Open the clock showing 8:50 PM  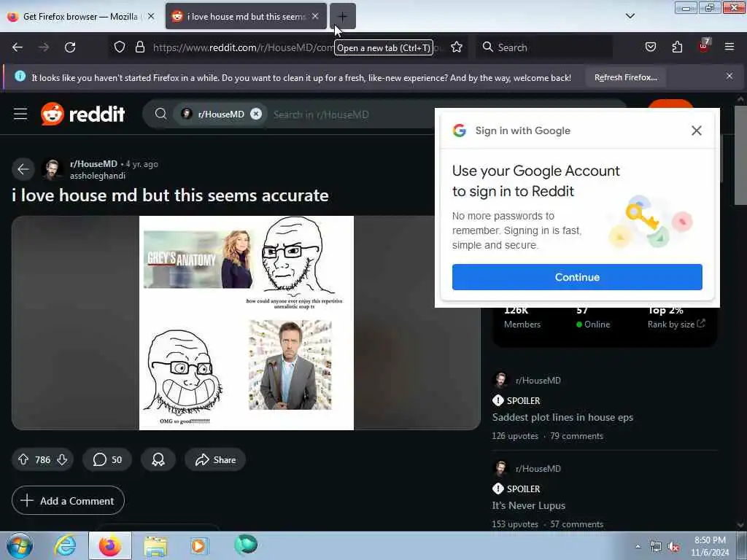710,546
